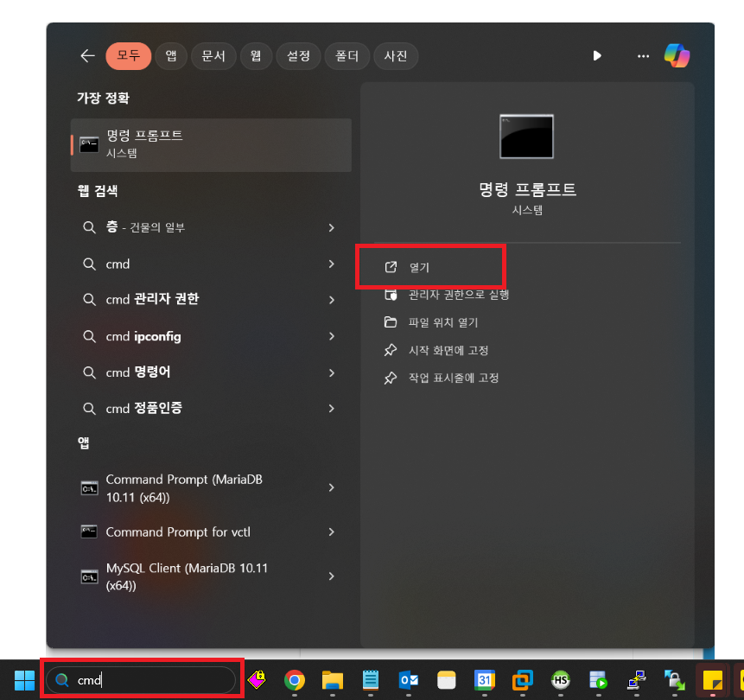Launch Google Chrome from the taskbar
The image size is (744, 700).
pos(294,680)
